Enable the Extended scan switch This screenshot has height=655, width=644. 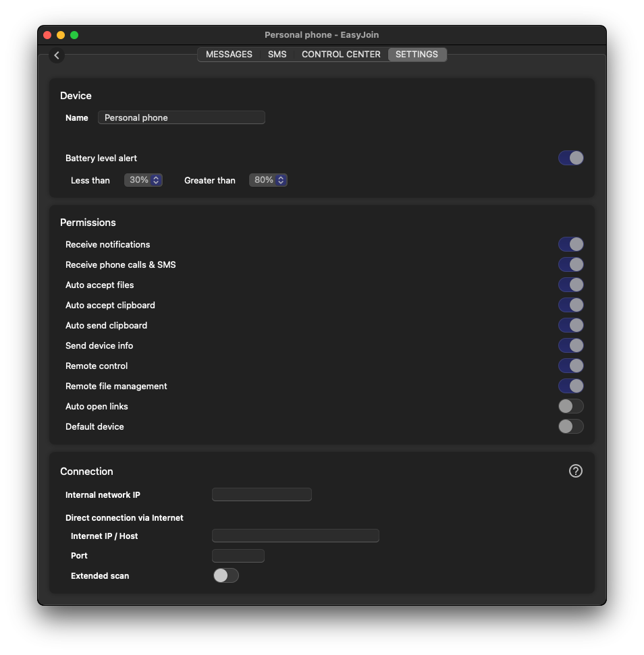(x=225, y=575)
